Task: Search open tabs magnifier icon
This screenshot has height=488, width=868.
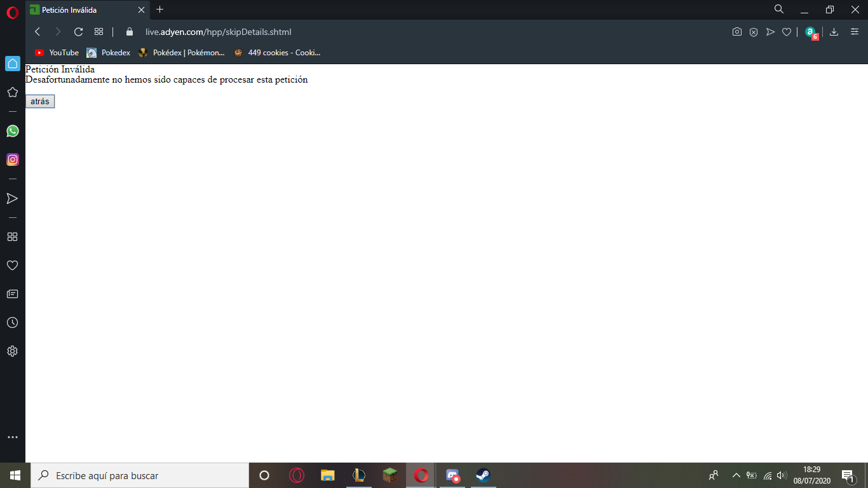Action: click(779, 10)
